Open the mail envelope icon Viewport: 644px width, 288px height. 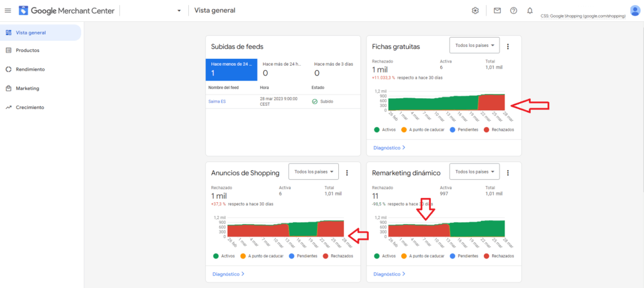[x=497, y=11]
